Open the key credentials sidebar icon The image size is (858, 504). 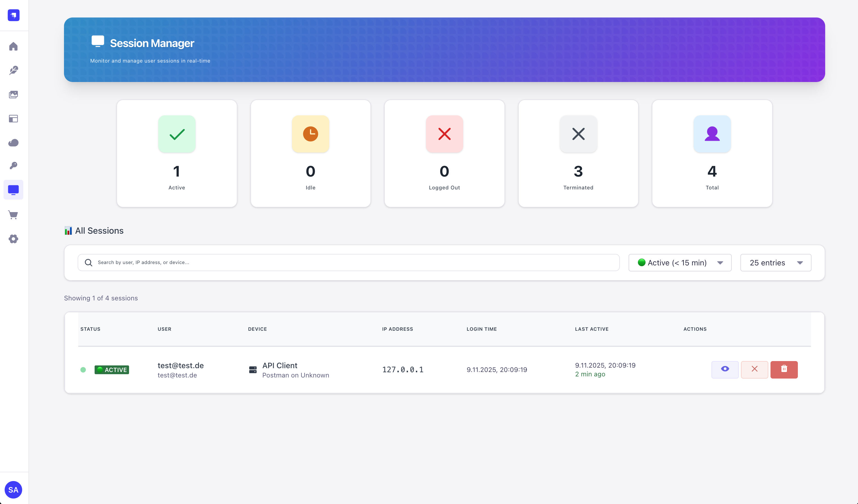pyautogui.click(x=13, y=166)
